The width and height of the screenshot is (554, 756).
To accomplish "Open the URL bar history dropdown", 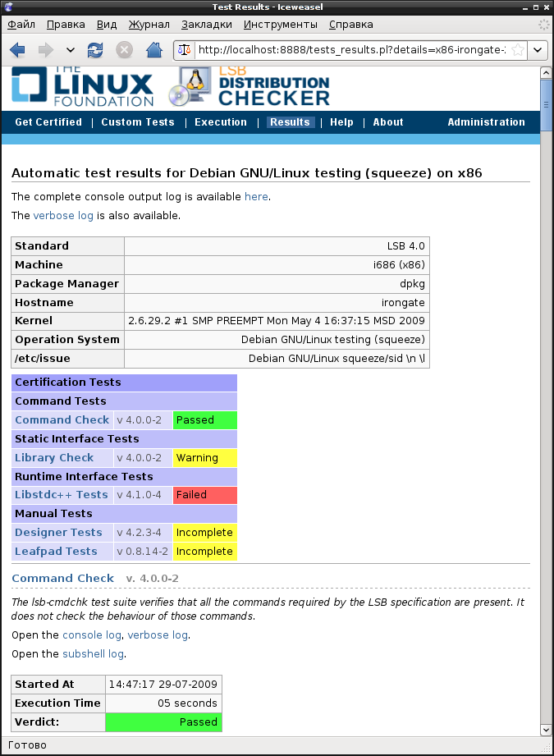I will tap(538, 49).
